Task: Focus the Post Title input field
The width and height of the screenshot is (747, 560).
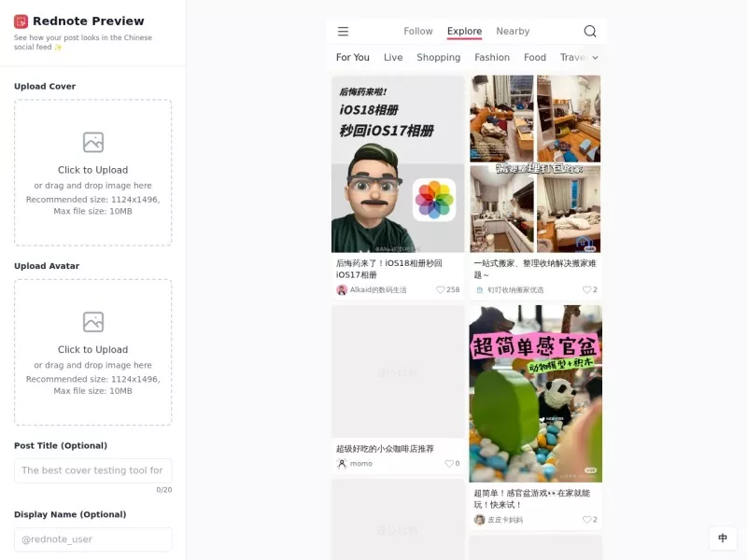Action: tap(92, 470)
